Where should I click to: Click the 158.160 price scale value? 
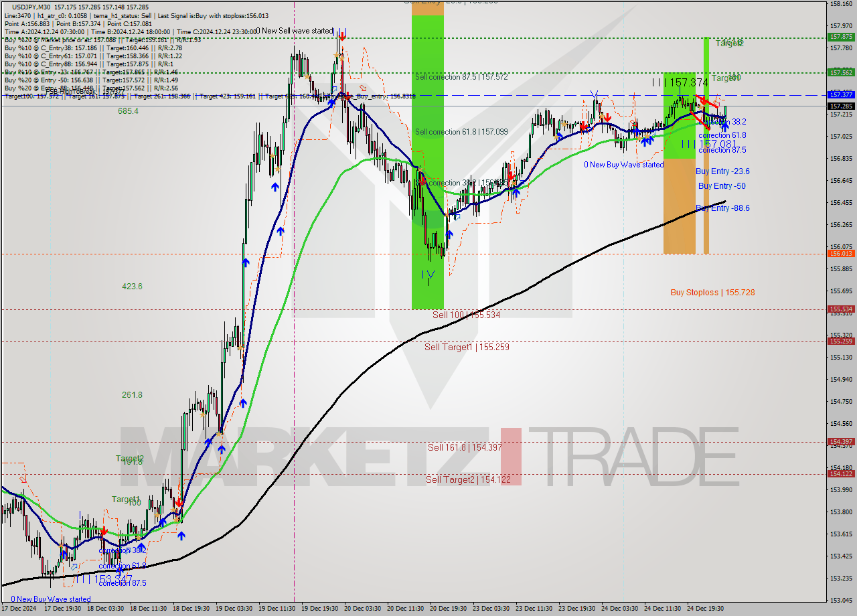[841, 4]
